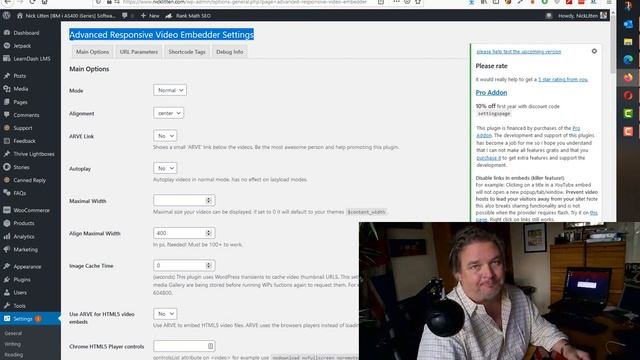Screen dimensions: 640x360
Task: Click the Feedback sidebar icon
Action: tap(7, 141)
